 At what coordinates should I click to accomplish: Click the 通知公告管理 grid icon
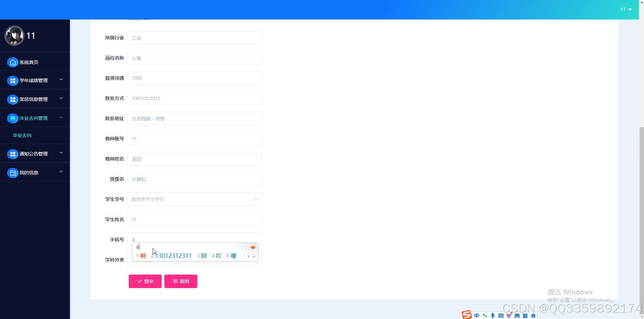coord(12,154)
